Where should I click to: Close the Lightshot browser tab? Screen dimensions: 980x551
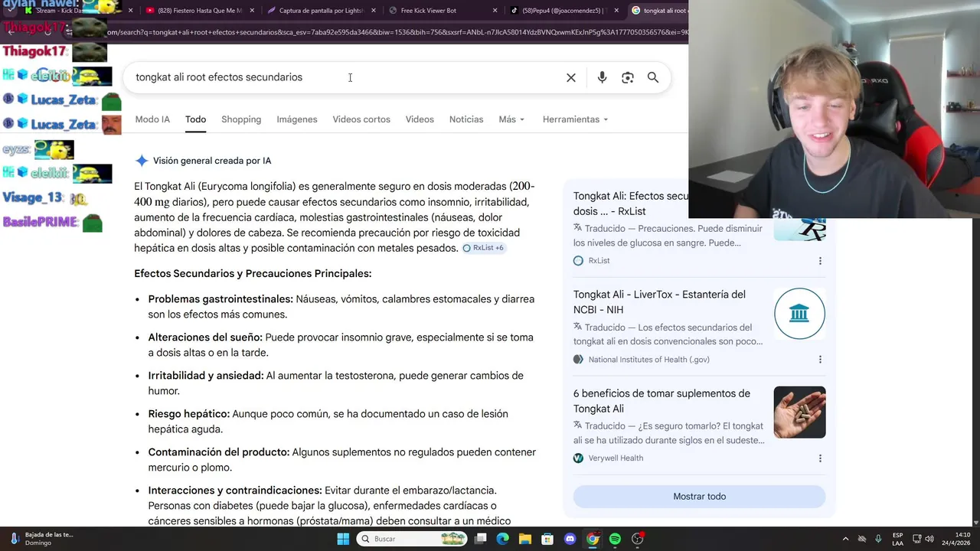pyautogui.click(x=374, y=11)
